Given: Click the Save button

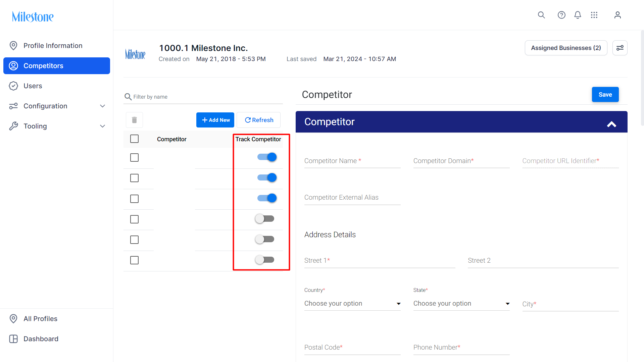Looking at the screenshot, I should click(x=605, y=95).
